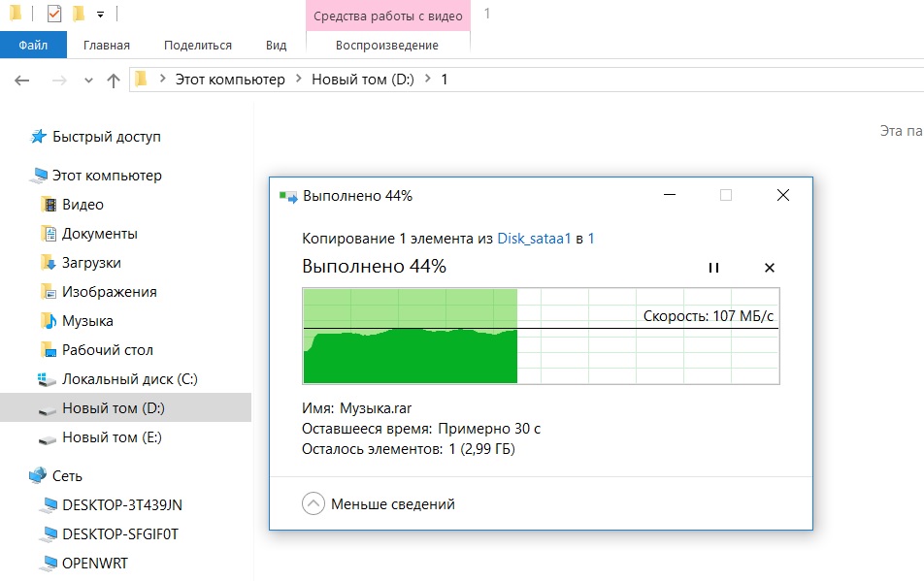This screenshot has width=924, height=581.
Task: Open Новый том (E:) in the sidebar
Action: (x=112, y=437)
